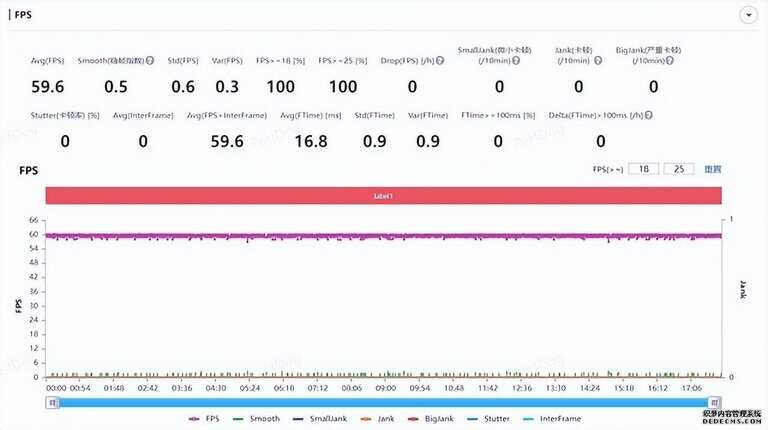
Task: Click the right handle of time range slider
Action: pyautogui.click(x=715, y=403)
